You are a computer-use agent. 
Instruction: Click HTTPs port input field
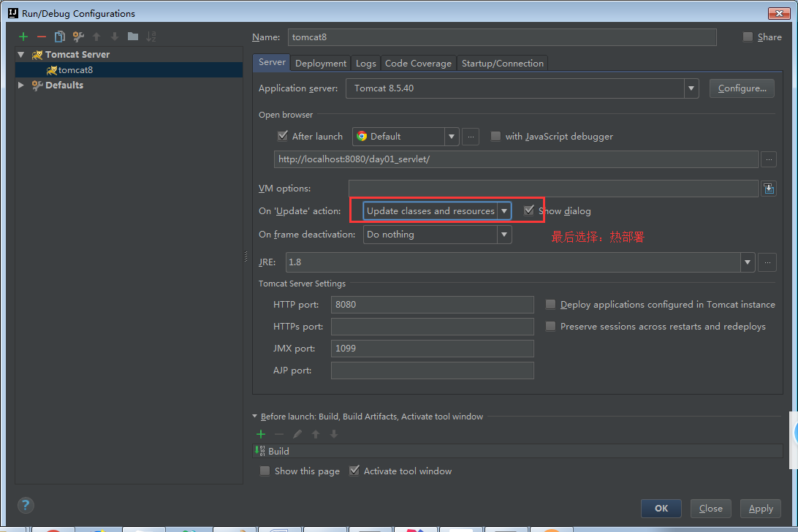point(432,327)
